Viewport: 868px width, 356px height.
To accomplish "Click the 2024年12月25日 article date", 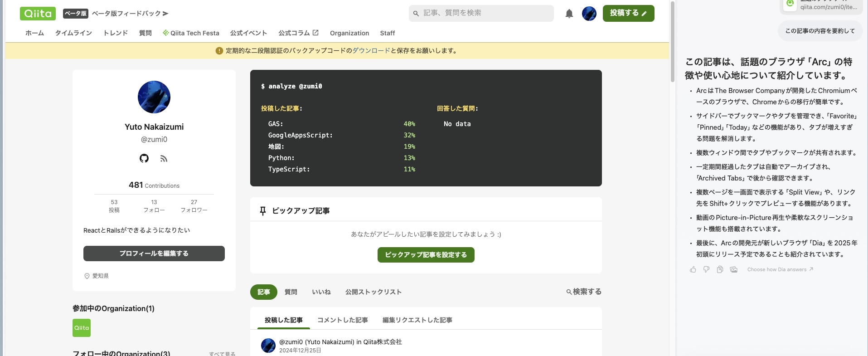I will (x=300, y=350).
